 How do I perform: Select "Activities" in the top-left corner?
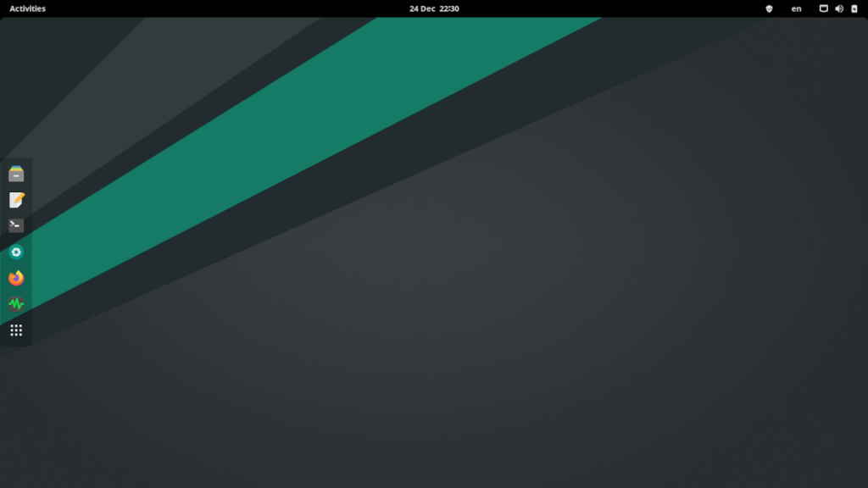28,8
